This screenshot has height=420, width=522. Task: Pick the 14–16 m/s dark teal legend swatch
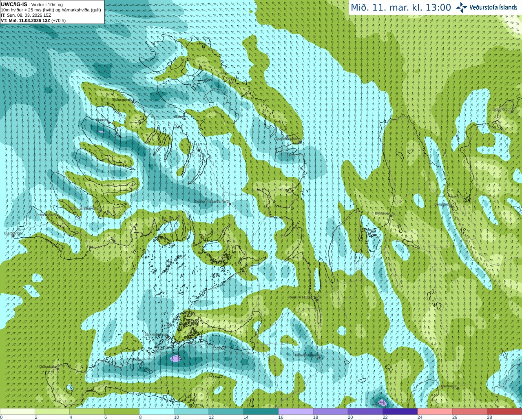261,411
